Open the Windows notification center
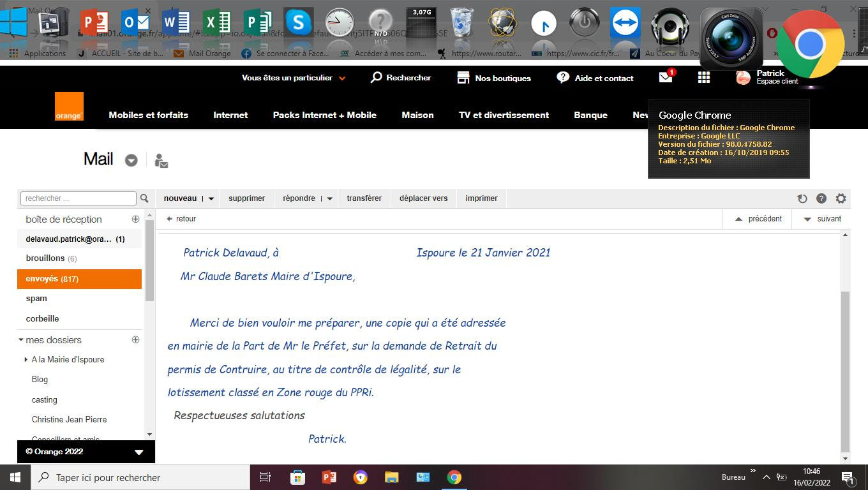 click(x=848, y=477)
